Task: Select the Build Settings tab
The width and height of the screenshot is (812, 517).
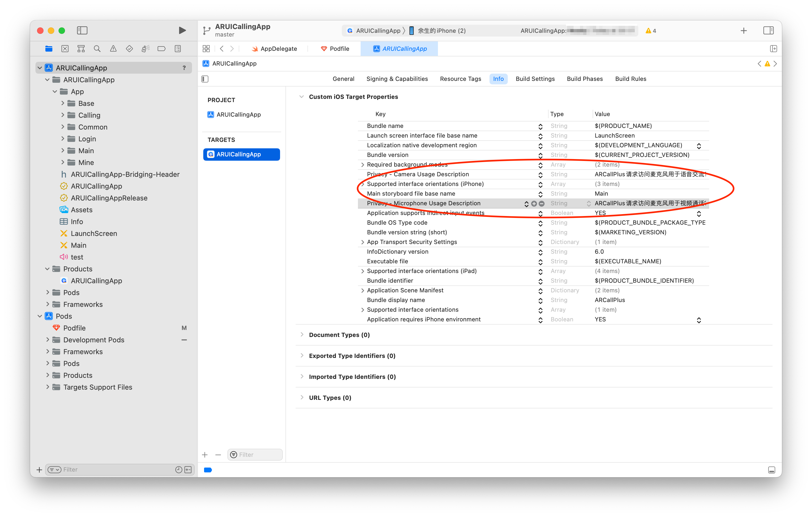Action: pos(534,78)
